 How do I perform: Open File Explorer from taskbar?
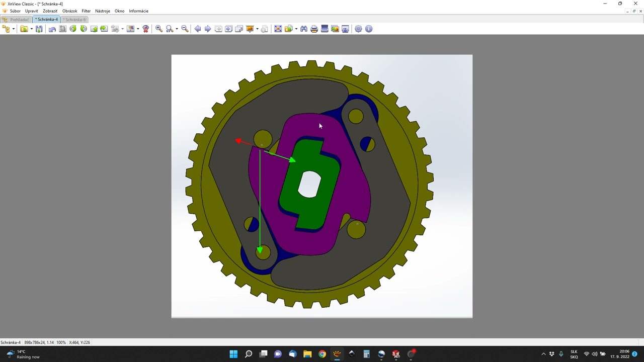[307, 354]
